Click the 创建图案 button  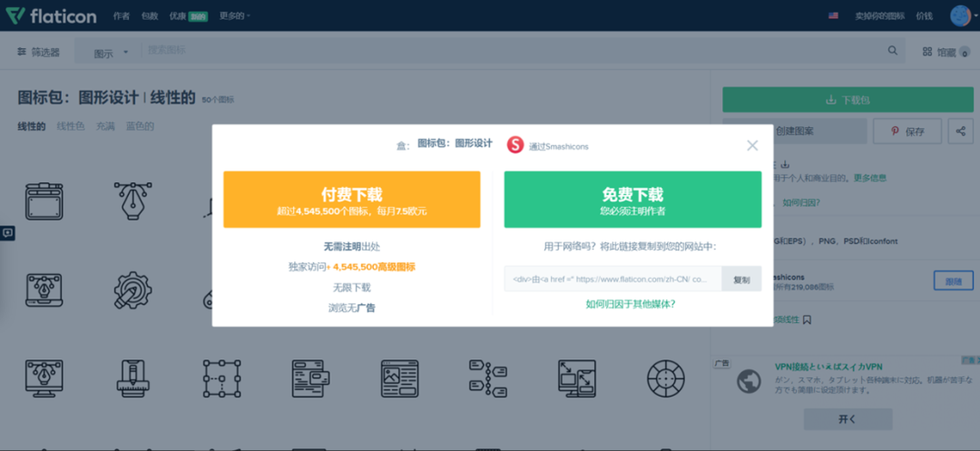[795, 132]
